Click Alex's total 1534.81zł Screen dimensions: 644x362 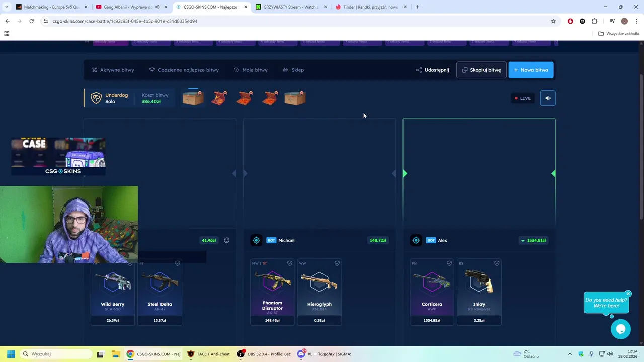pos(533,240)
